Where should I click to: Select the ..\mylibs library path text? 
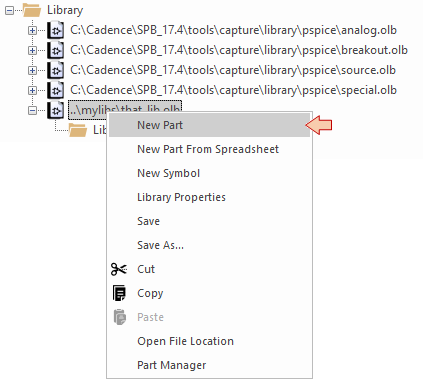125,109
